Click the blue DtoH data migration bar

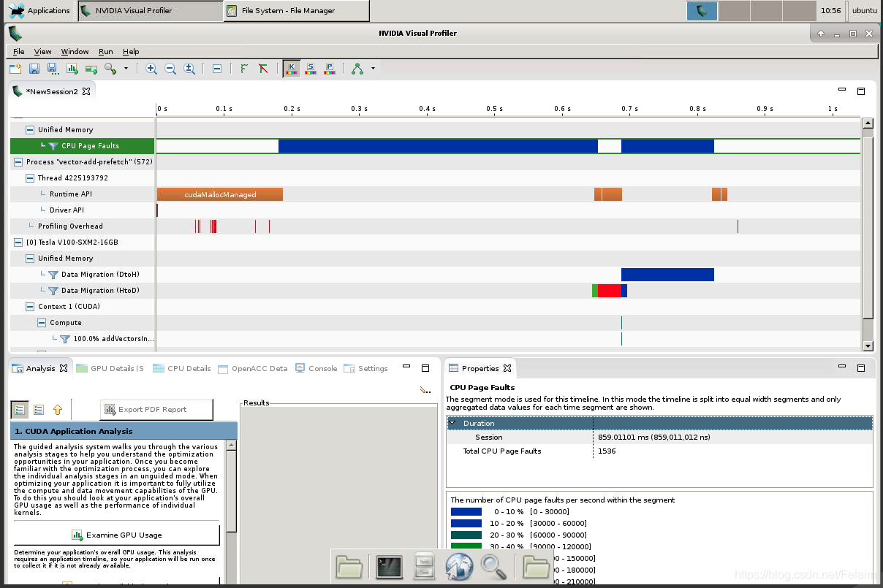tap(667, 275)
